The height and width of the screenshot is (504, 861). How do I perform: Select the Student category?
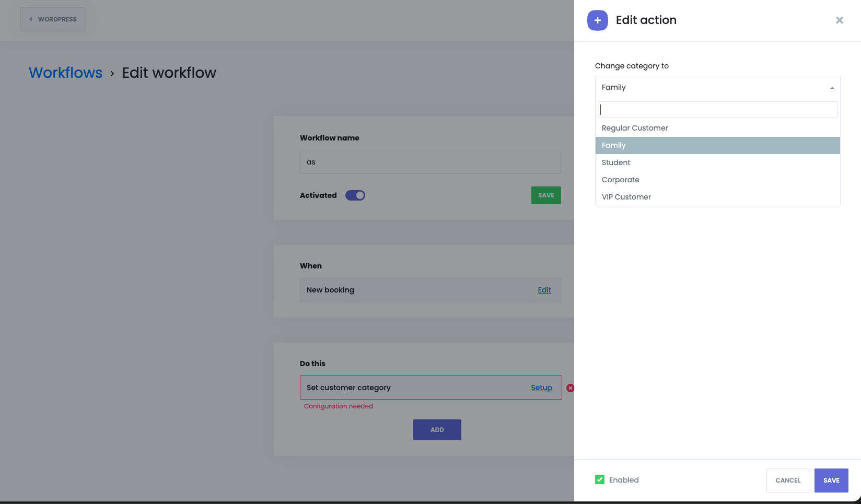point(616,162)
